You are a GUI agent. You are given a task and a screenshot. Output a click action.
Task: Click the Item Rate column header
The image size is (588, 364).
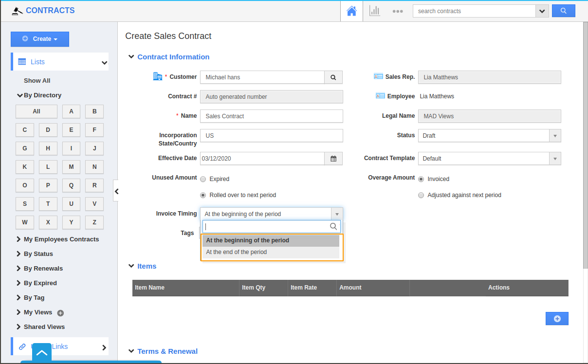[312, 288]
